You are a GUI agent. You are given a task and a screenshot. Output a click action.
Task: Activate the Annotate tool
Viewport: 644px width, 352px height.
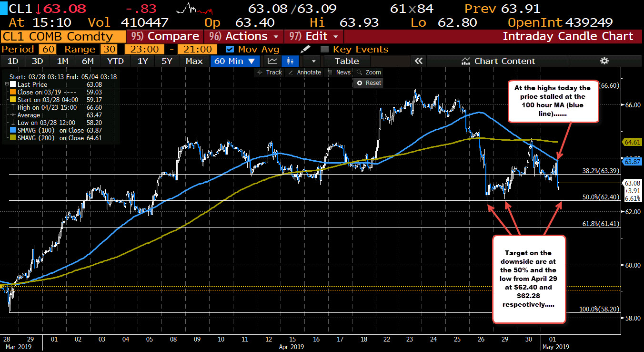(304, 72)
